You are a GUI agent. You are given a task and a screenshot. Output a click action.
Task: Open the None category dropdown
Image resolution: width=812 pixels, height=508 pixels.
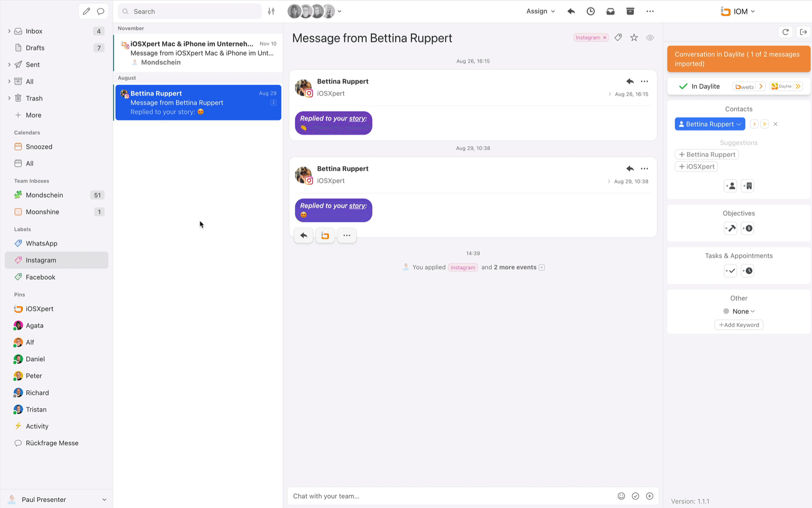tap(739, 311)
